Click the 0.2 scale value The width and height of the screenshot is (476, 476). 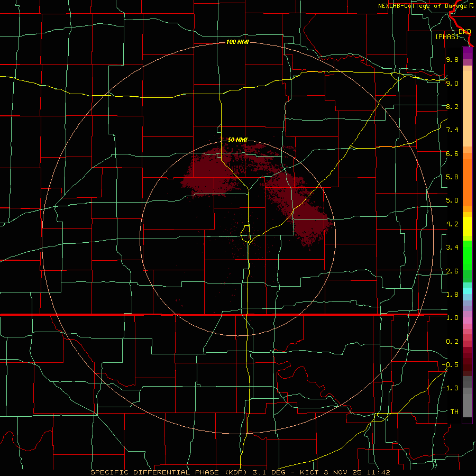[452, 342]
